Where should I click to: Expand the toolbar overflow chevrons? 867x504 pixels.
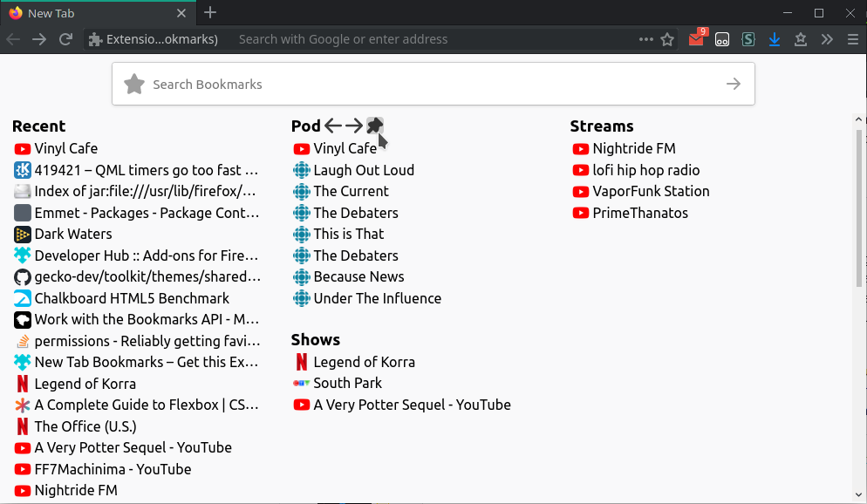(827, 39)
